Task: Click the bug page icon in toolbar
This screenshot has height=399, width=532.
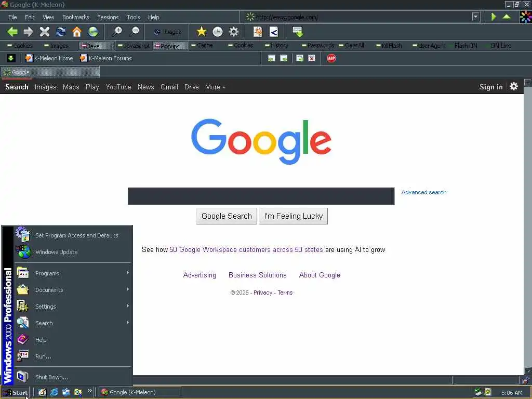Action: point(258,32)
